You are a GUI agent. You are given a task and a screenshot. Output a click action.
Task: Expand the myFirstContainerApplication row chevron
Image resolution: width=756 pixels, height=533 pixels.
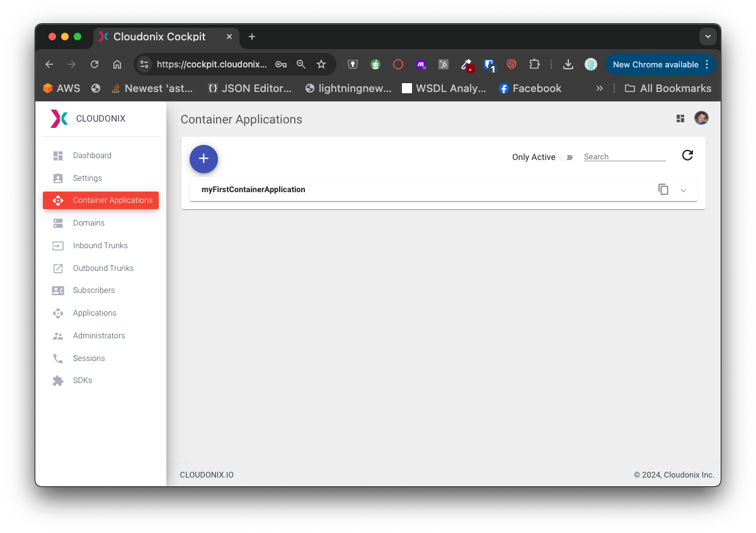tap(684, 190)
